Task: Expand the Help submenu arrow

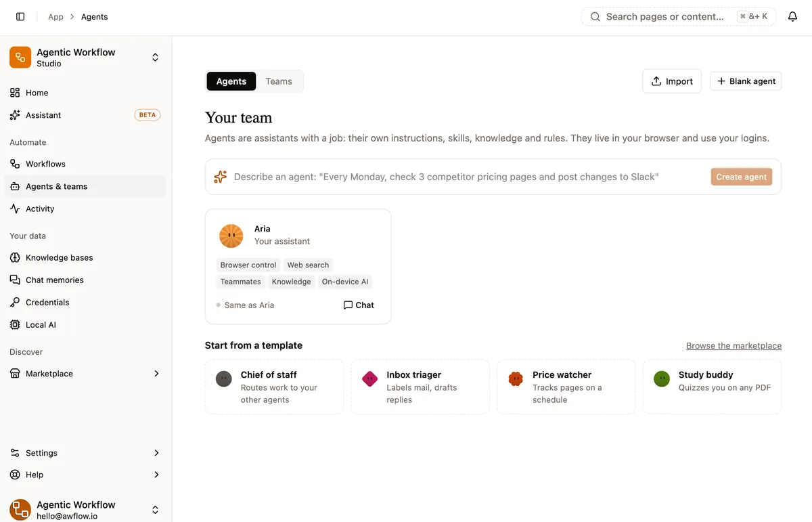Action: coord(156,475)
